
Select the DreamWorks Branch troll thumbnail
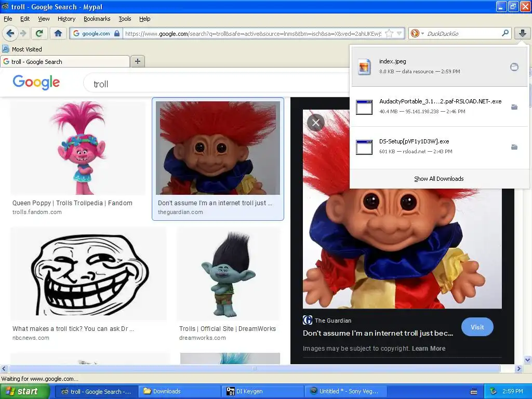(229, 273)
